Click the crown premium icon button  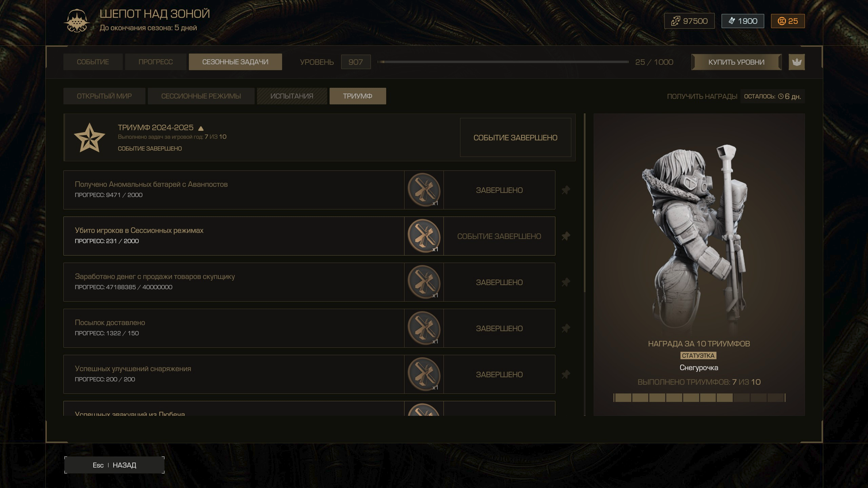click(796, 62)
